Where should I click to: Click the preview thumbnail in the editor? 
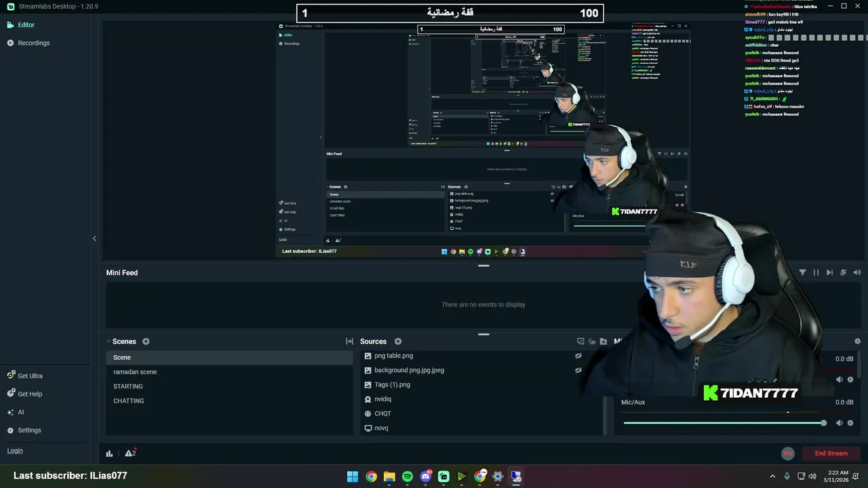click(x=484, y=141)
